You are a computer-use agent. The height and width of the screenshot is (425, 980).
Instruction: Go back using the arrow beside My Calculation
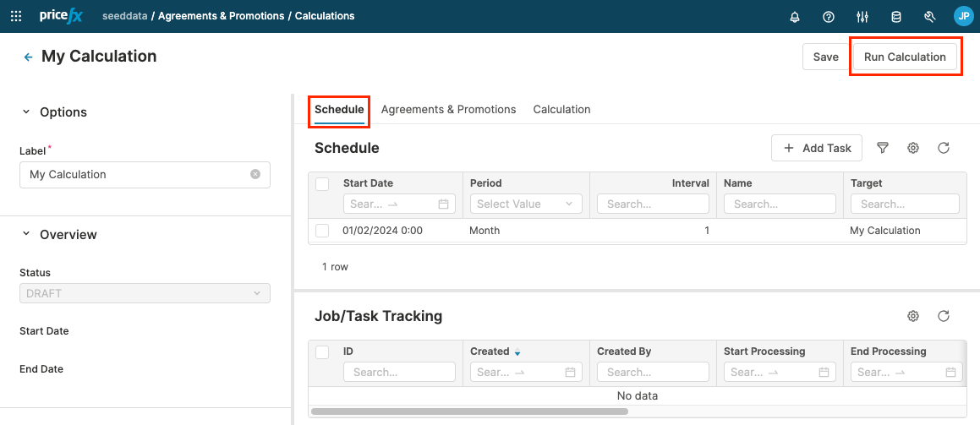28,57
